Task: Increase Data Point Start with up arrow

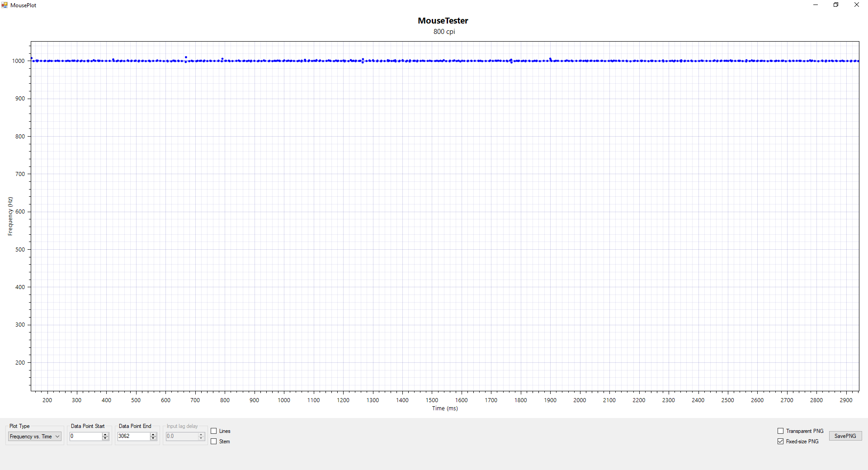Action: tap(105, 434)
